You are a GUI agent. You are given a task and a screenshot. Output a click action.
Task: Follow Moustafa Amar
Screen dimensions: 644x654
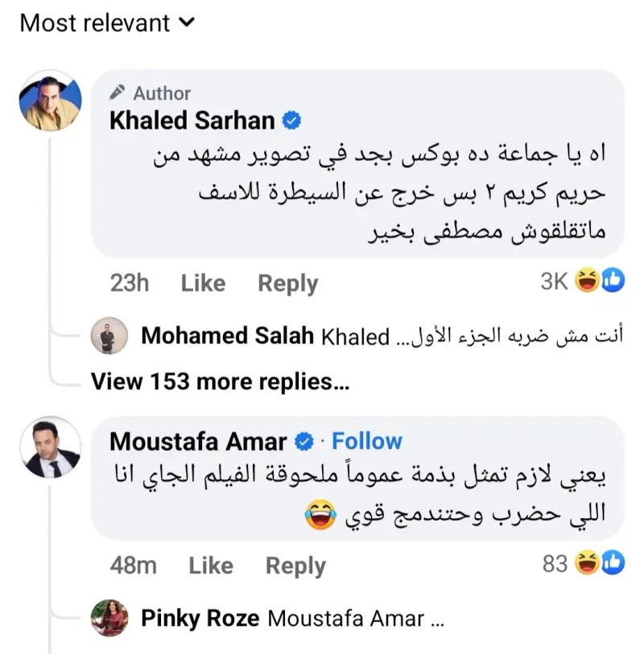tap(366, 442)
